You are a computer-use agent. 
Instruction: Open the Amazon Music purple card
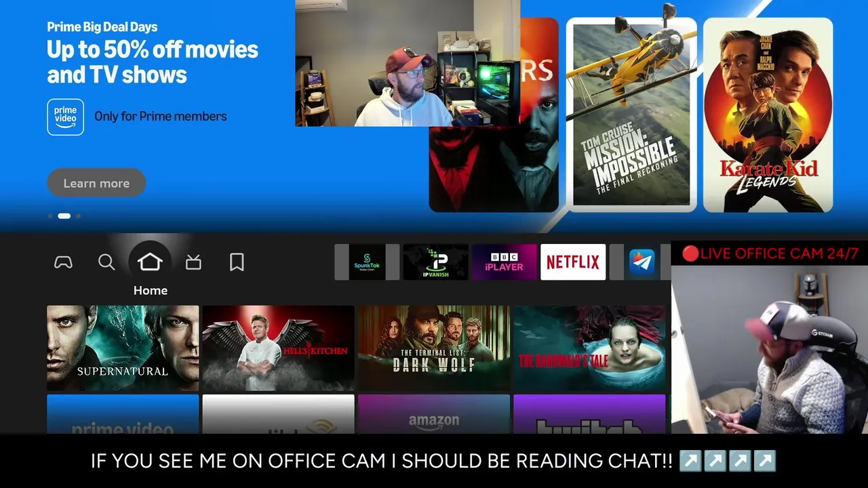434,414
